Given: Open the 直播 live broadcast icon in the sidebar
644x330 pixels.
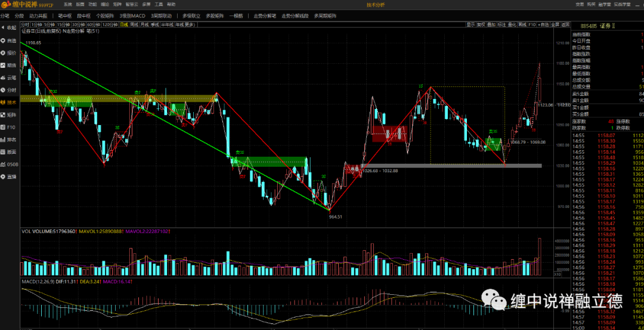Looking at the screenshot, I should coord(3,176).
